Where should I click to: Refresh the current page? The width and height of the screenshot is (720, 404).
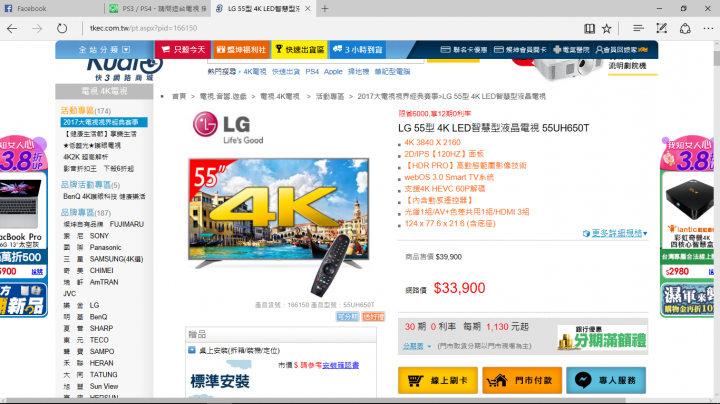click(62, 28)
